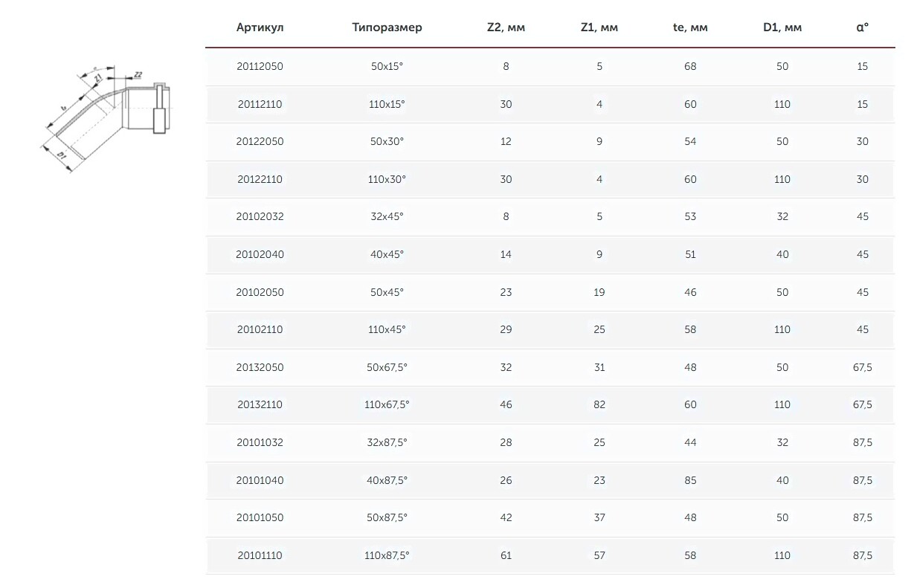Select article number 20101040
Image resolution: width=914 pixels, height=588 pixels.
click(260, 480)
